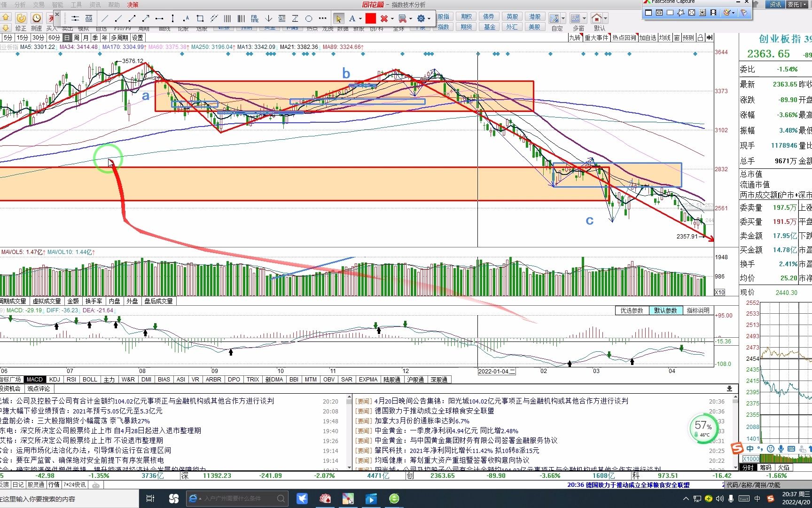Click the Z-shaped drawing tool
The image size is (812, 508).
295,19
